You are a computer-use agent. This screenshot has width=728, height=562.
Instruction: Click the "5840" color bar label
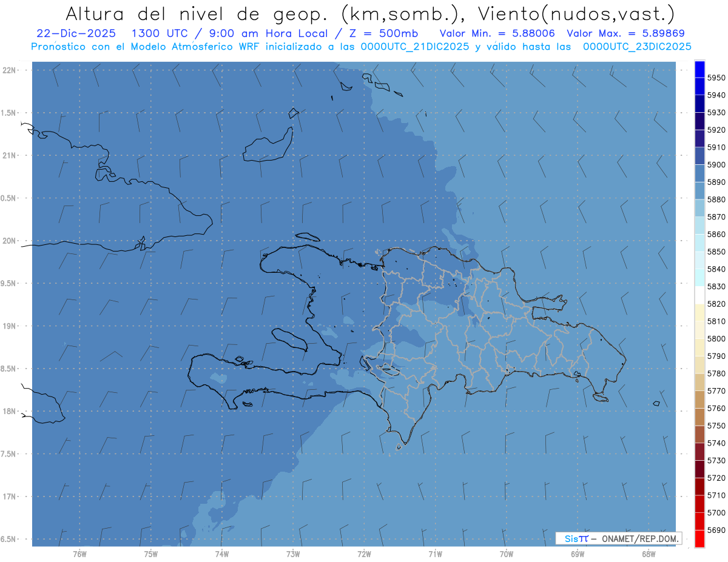(x=716, y=269)
